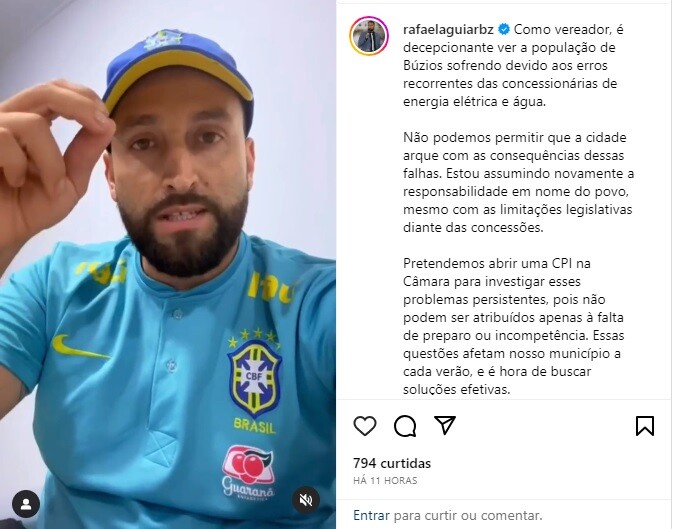Click the Guaraná logo in the video

248,472
